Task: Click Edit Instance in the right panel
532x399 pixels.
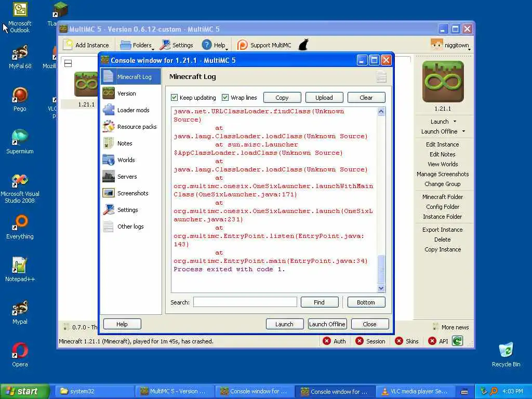Action: point(443,144)
